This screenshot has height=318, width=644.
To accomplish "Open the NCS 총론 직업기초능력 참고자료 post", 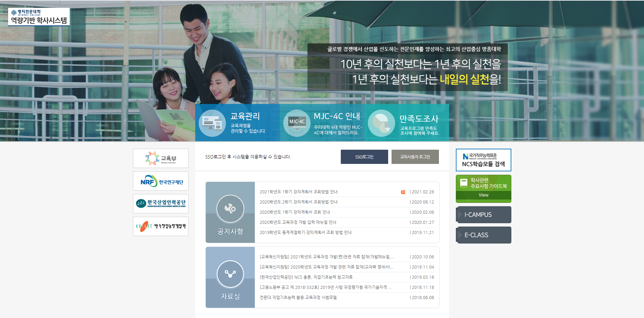I will pyautogui.click(x=306, y=277).
